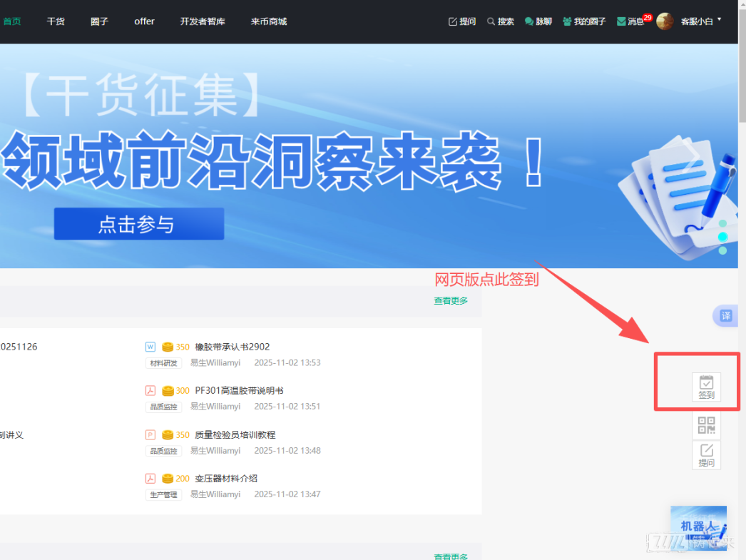The width and height of the screenshot is (746, 560).
Task: Select the offer navigation tab
Action: click(x=144, y=21)
